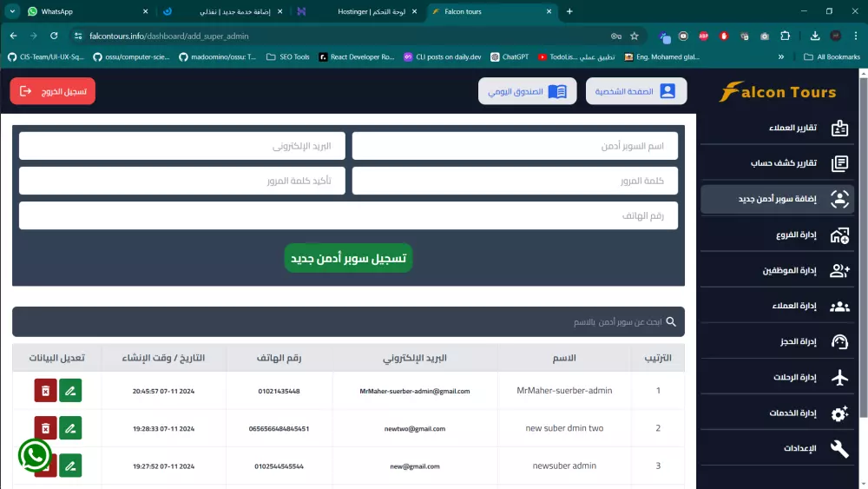Bookmark this page with the star icon
This screenshot has height=489, width=868.
pyautogui.click(x=635, y=36)
